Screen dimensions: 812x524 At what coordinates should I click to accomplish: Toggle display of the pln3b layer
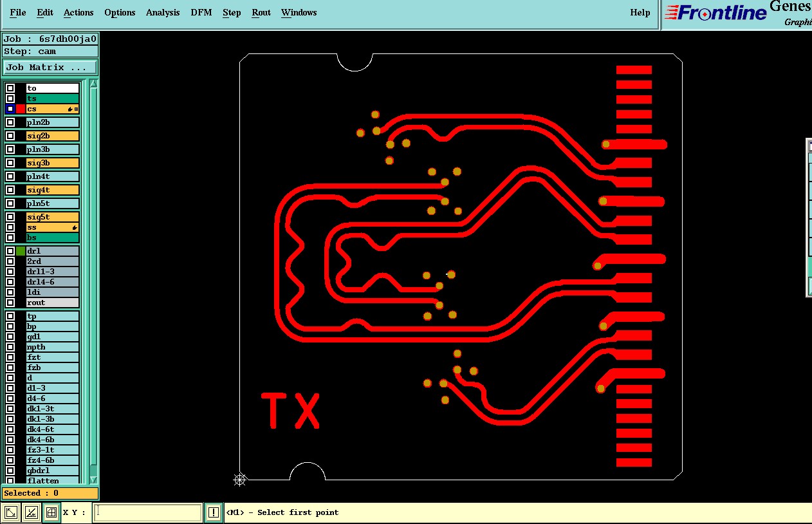click(x=10, y=149)
